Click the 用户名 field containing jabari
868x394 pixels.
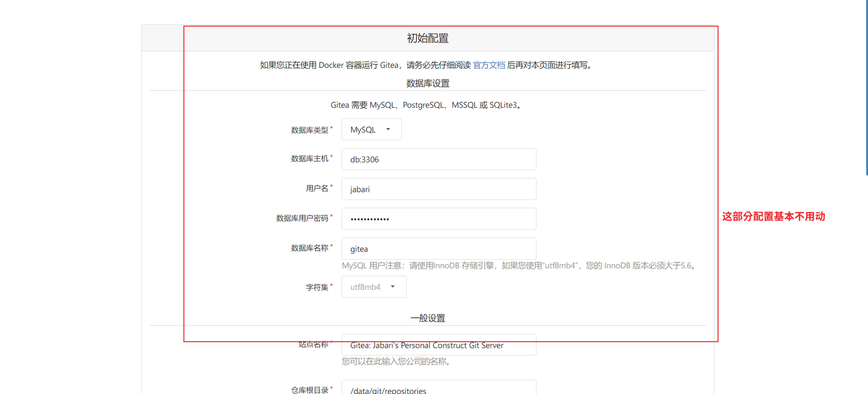(x=439, y=189)
